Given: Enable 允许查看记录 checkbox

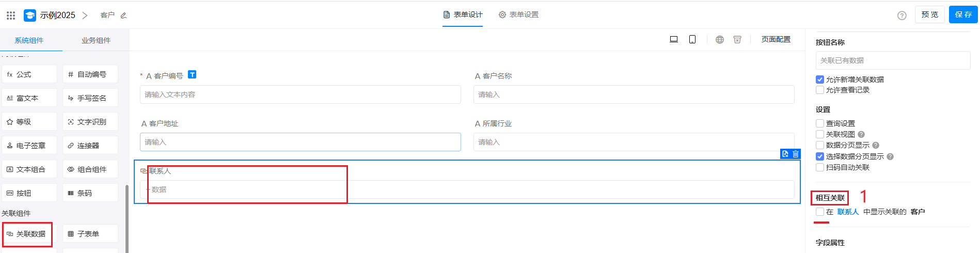Looking at the screenshot, I should point(820,90).
